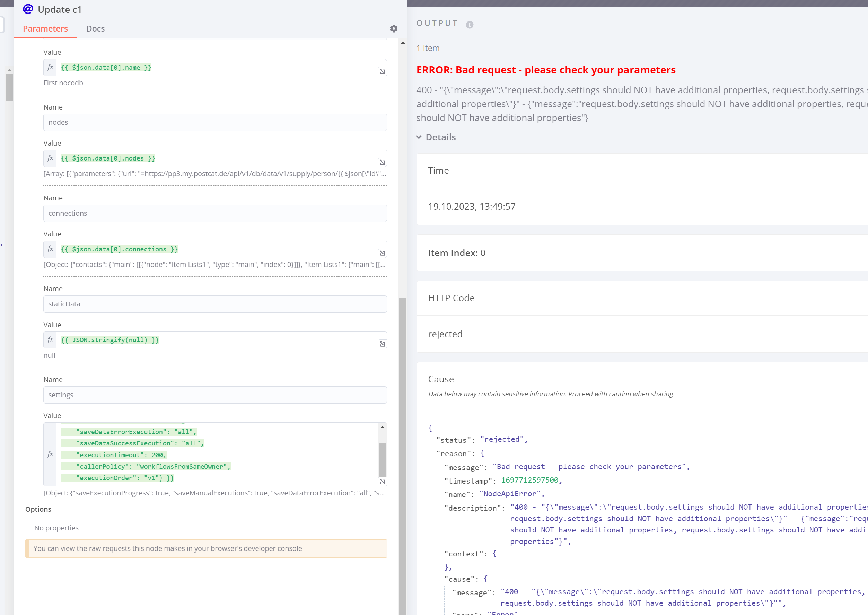Click the nodes name input field
The height and width of the screenshot is (615, 868).
pos(214,122)
